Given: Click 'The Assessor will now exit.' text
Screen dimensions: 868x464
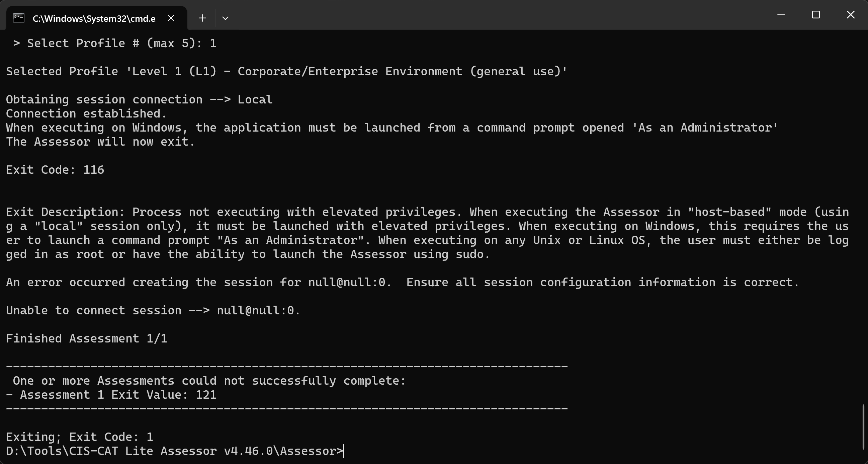Looking at the screenshot, I should [100, 142].
